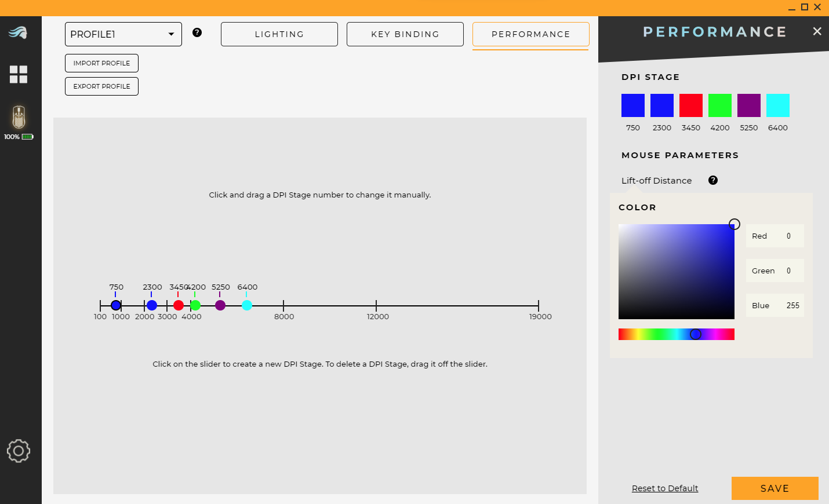This screenshot has width=829, height=504.
Task: Open settings gear in sidebar
Action: [x=19, y=451]
